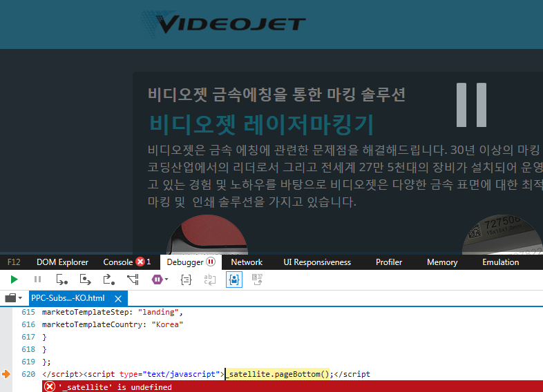Click Break on New Worker icon
The image size is (543, 392).
(133, 280)
